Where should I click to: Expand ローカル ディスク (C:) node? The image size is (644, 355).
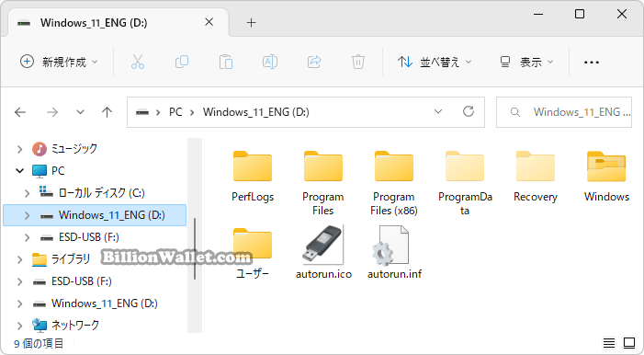pos(28,193)
